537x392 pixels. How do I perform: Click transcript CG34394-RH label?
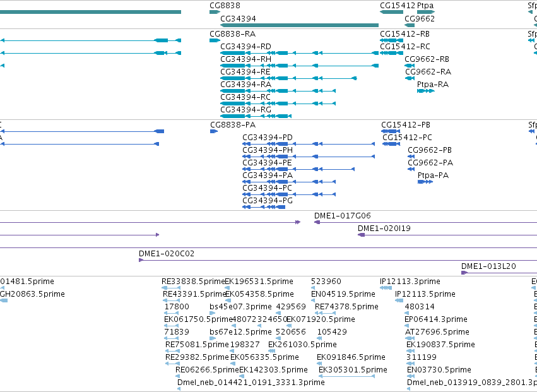[x=245, y=59]
